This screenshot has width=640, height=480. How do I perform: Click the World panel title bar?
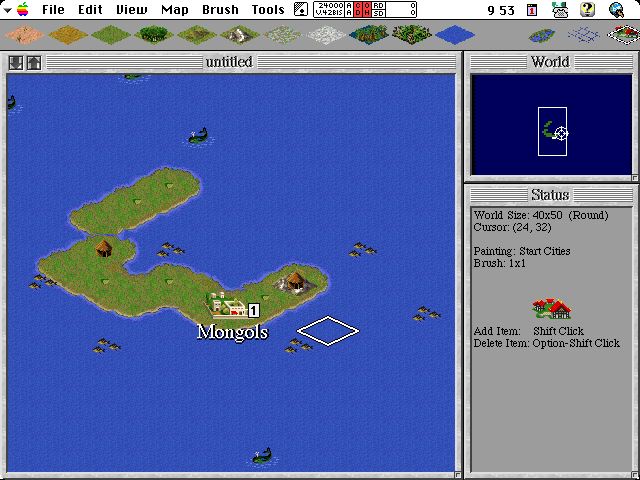[550, 62]
